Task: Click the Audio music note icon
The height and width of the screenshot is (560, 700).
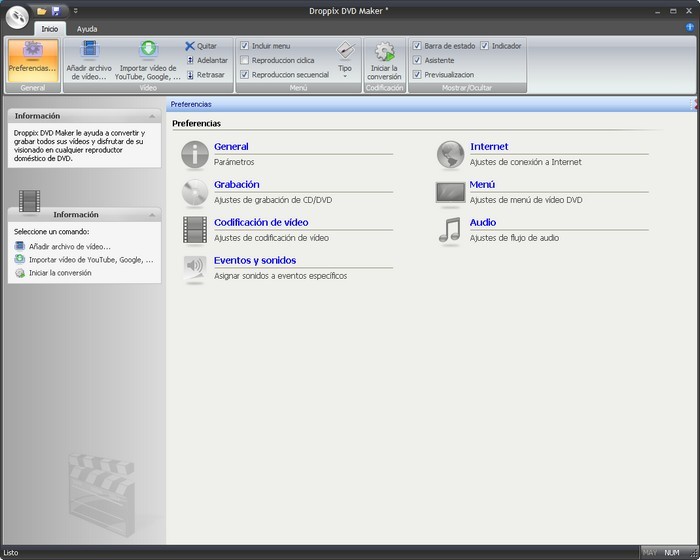Action: [450, 230]
